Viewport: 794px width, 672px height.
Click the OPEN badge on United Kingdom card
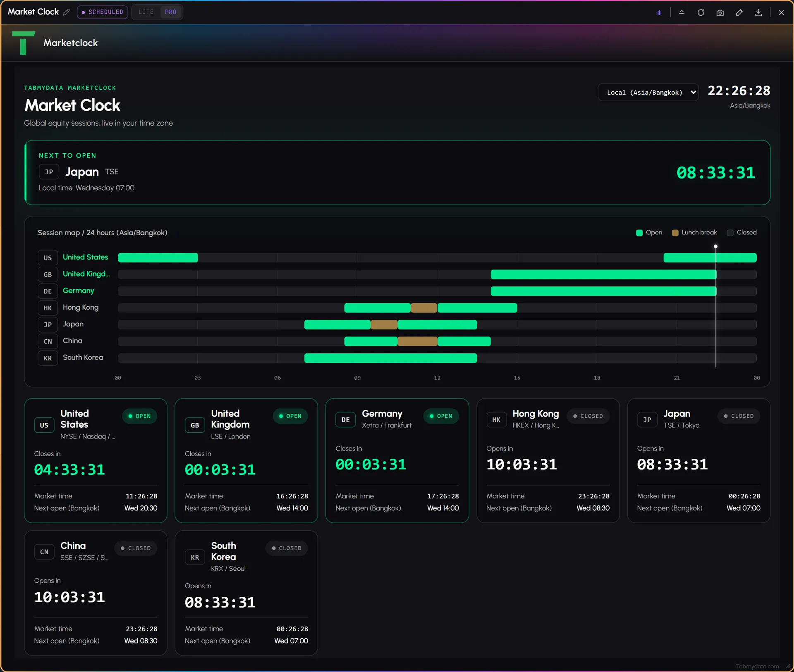pyautogui.click(x=290, y=416)
